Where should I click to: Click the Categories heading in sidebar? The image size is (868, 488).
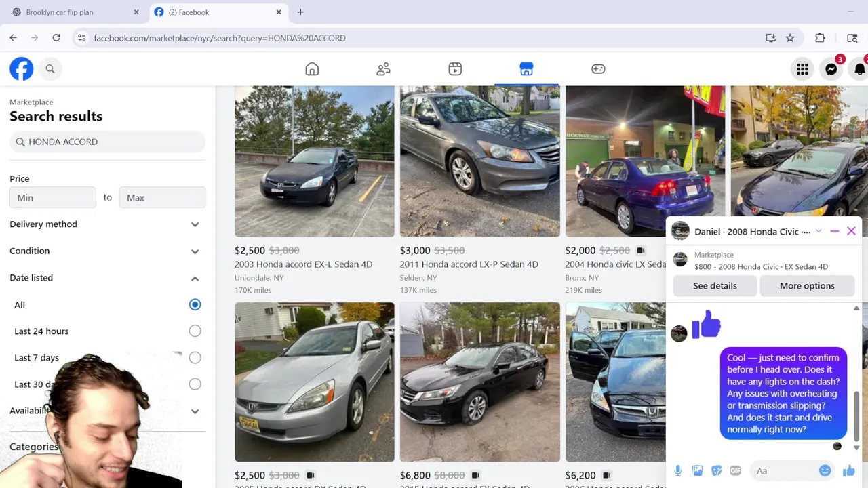tap(34, 447)
